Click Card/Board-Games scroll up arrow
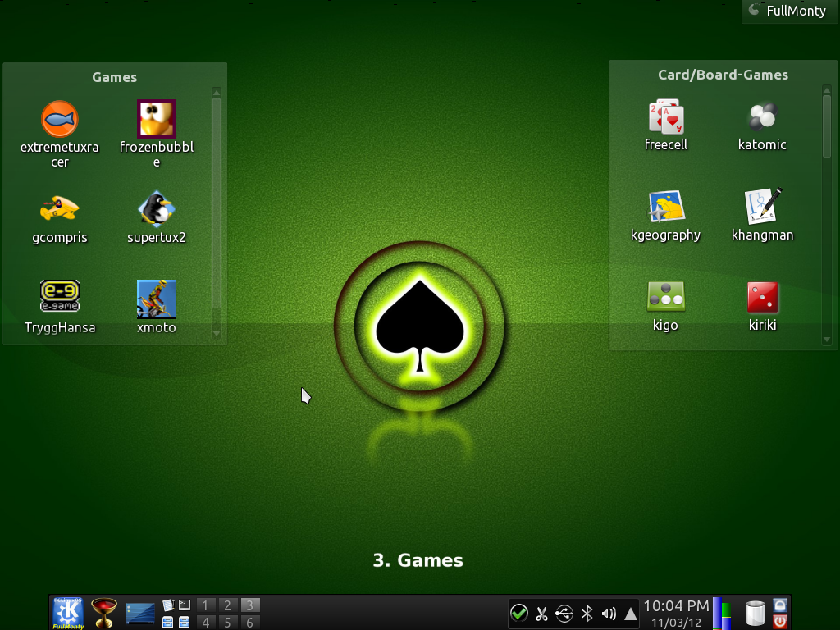The width and height of the screenshot is (840, 630). pos(827,90)
